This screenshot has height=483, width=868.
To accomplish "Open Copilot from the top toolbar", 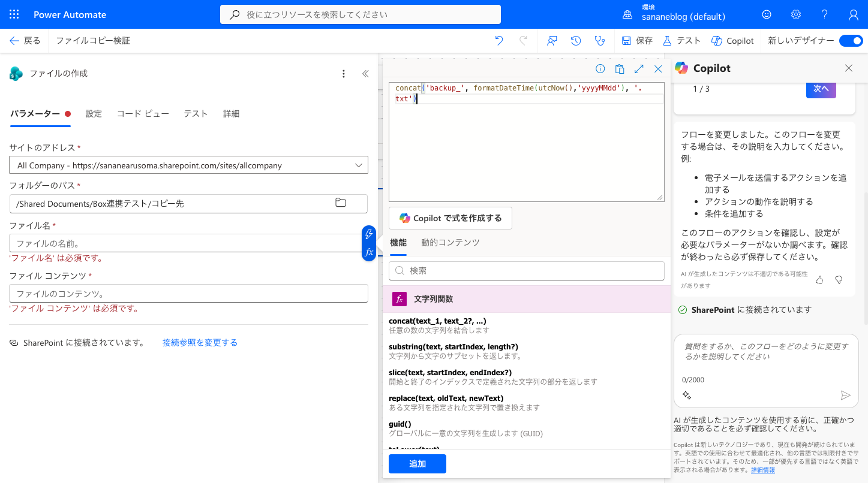I will tap(732, 41).
